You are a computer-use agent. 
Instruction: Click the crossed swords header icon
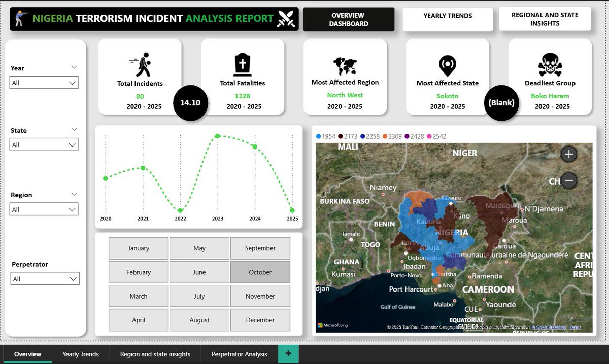point(286,19)
